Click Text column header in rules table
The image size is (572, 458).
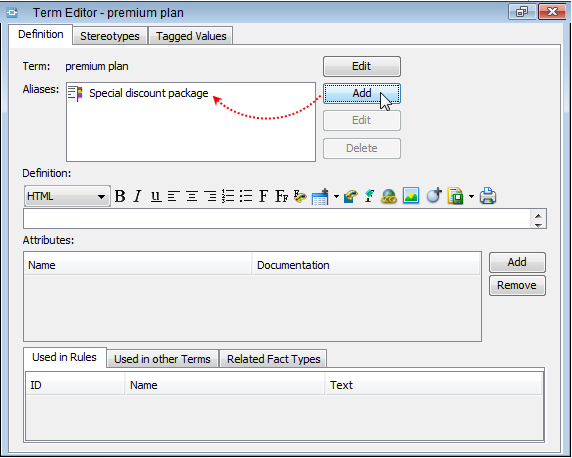coord(433,385)
